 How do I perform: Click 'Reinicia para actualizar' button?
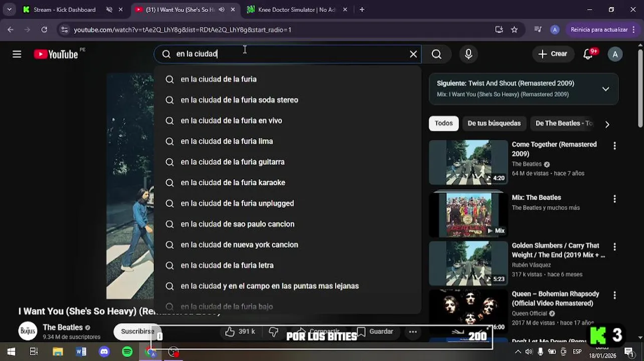click(599, 30)
